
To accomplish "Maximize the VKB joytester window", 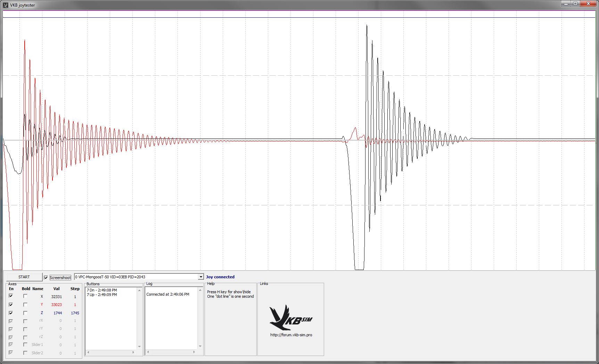I will [575, 4].
